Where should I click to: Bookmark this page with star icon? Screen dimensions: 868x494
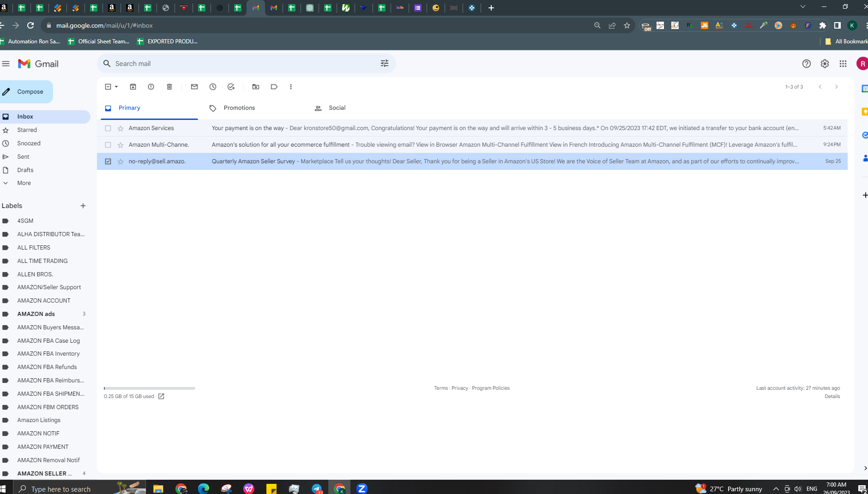click(x=627, y=25)
